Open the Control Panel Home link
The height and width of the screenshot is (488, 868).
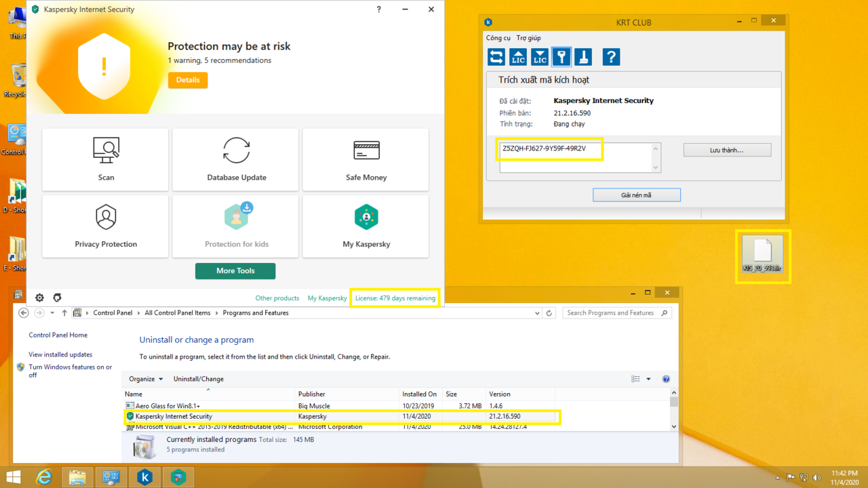pos(58,335)
